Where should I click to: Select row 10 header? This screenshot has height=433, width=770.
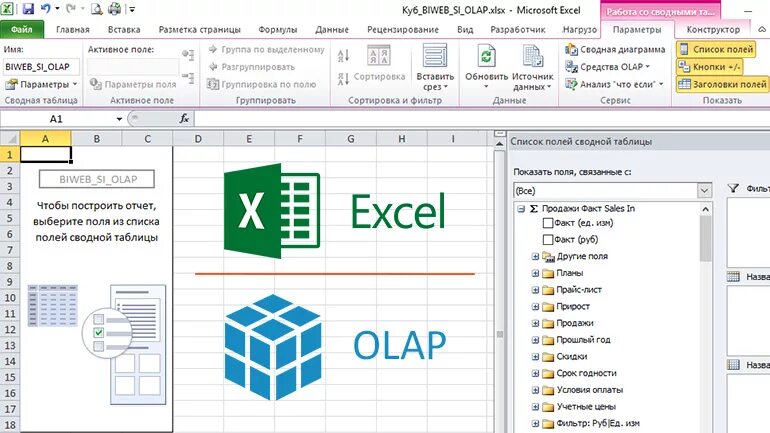(10, 298)
